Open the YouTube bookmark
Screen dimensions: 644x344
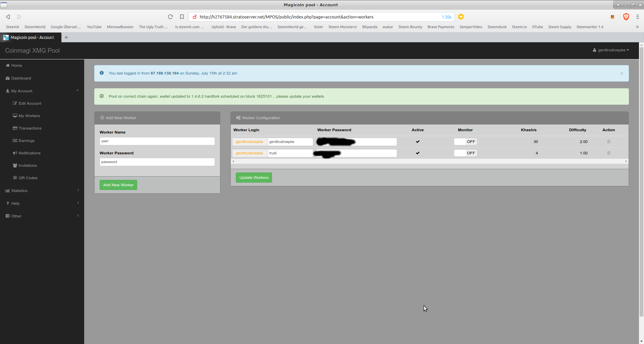click(94, 27)
